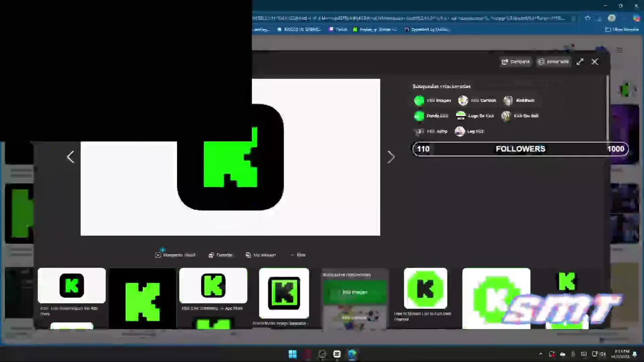Click the Ver imagen button
Screen dimensions: 644x362
tap(261, 255)
